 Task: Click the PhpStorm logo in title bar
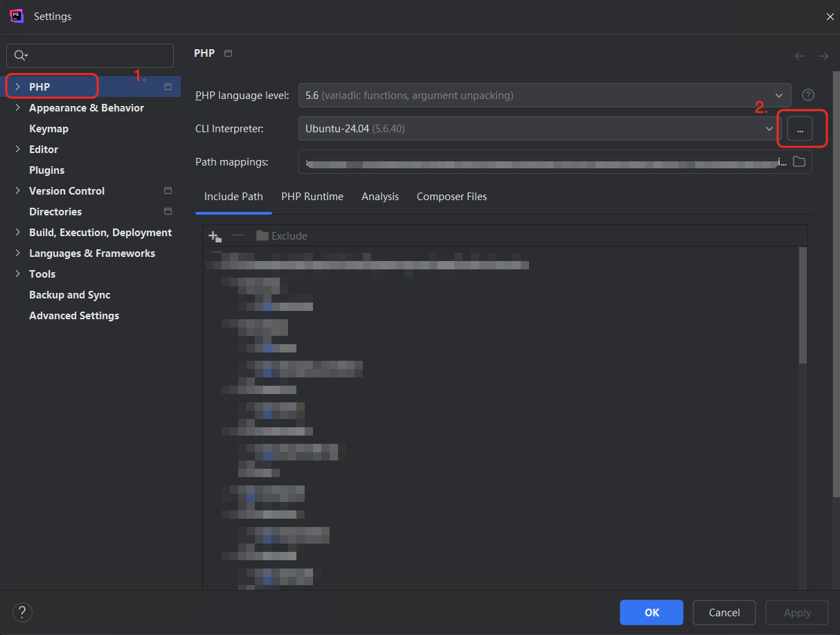[17, 16]
